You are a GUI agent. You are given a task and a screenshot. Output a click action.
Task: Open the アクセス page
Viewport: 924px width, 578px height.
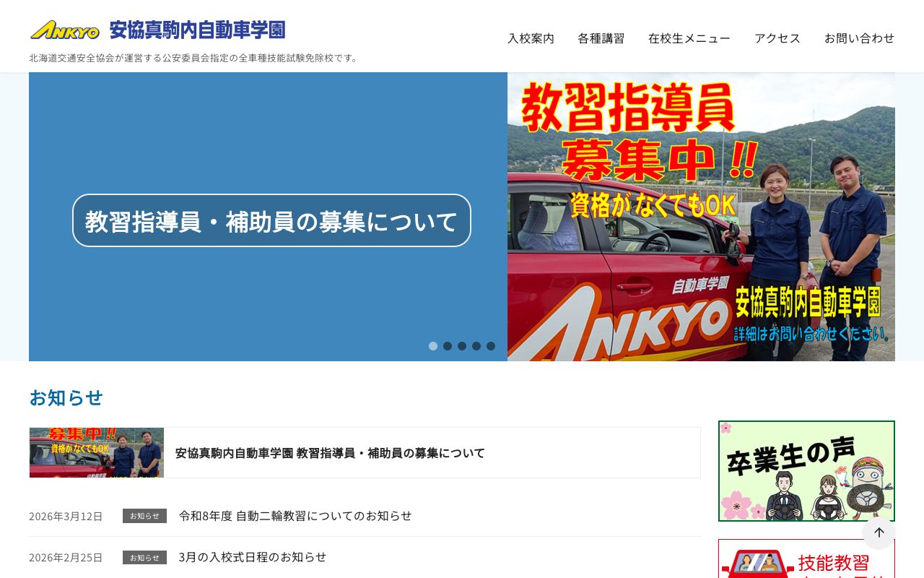pyautogui.click(x=777, y=38)
